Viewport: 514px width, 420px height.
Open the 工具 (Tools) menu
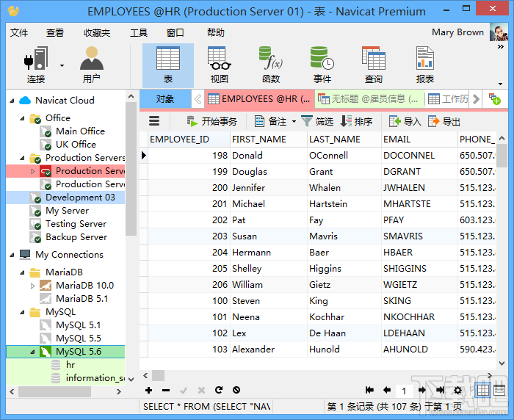pyautogui.click(x=139, y=33)
